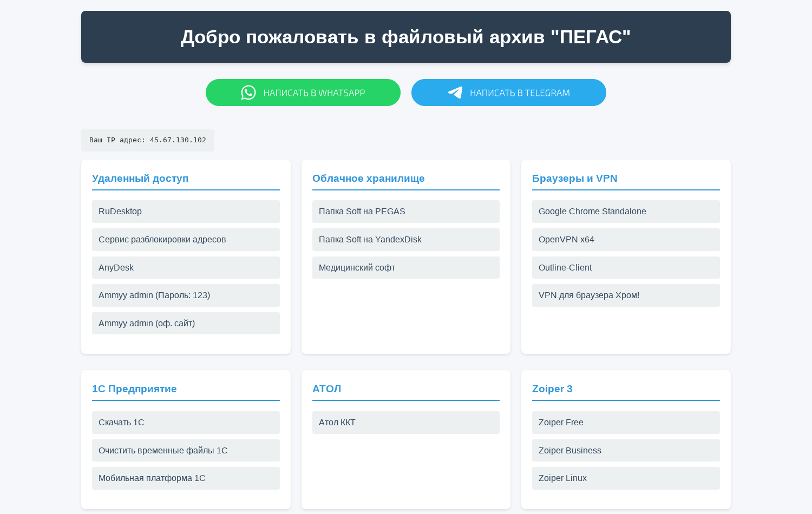
Task: Click the Telegram paper plane icon
Action: tap(455, 93)
